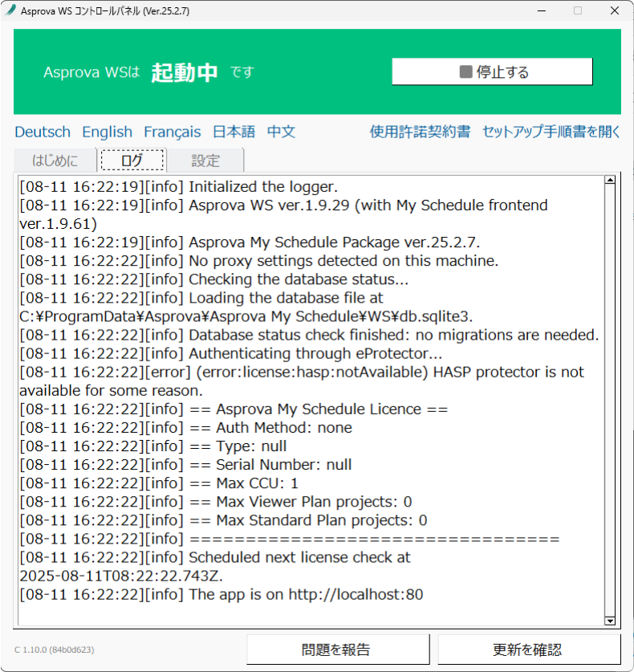The height and width of the screenshot is (672, 634).
Task: Click the 更新を確認 check updates button
Action: pos(529,650)
